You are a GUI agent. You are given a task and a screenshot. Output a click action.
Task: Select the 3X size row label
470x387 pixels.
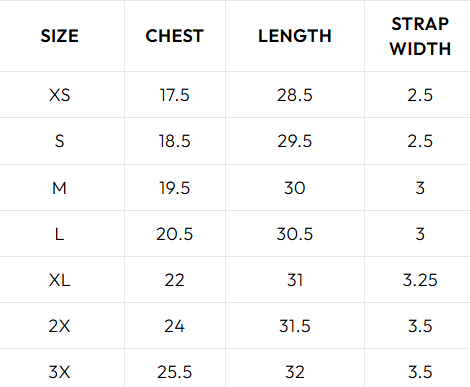[x=60, y=372]
